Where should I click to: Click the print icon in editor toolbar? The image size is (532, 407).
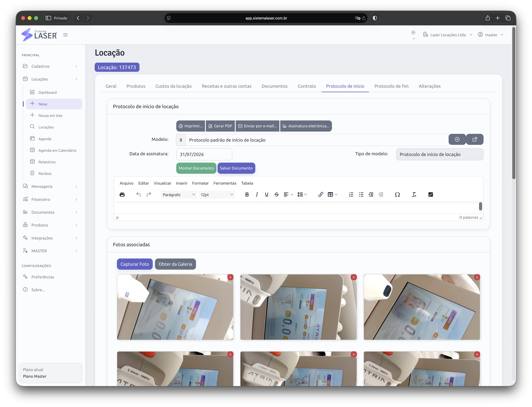point(122,194)
